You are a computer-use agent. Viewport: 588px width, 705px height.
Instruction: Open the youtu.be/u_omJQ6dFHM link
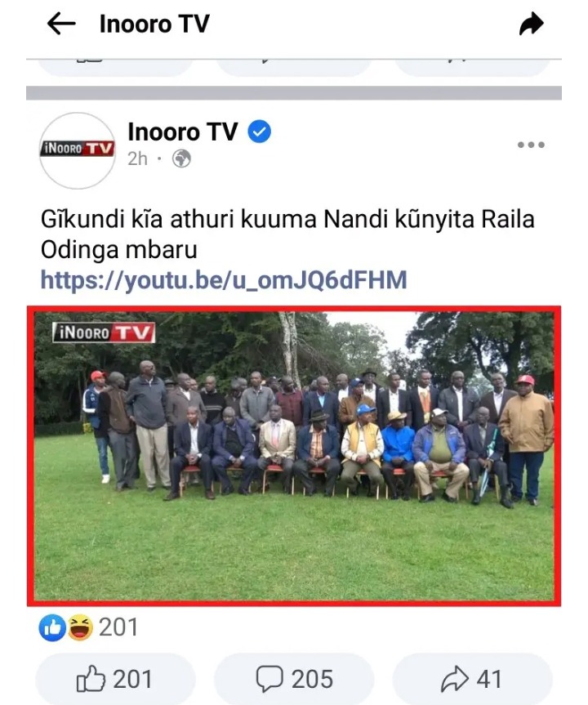[x=224, y=280]
